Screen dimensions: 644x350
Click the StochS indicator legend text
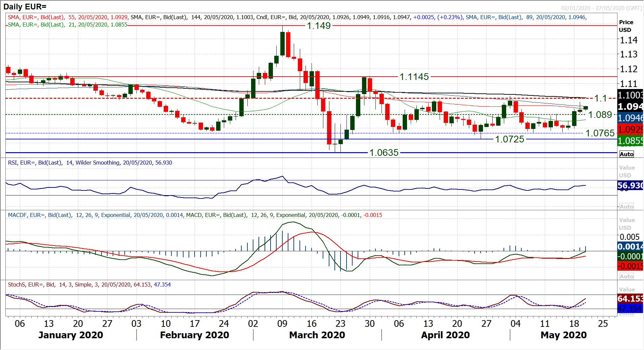89,285
